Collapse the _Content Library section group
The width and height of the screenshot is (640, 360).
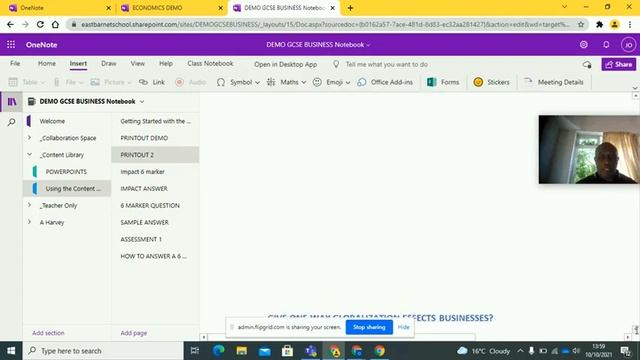[29, 155]
